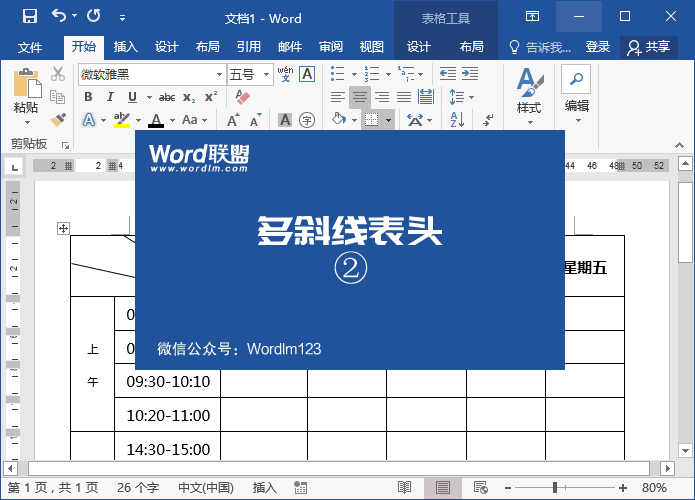The height and width of the screenshot is (500, 695).
Task: Switch to the 插入 ribbon tab
Action: tap(125, 47)
